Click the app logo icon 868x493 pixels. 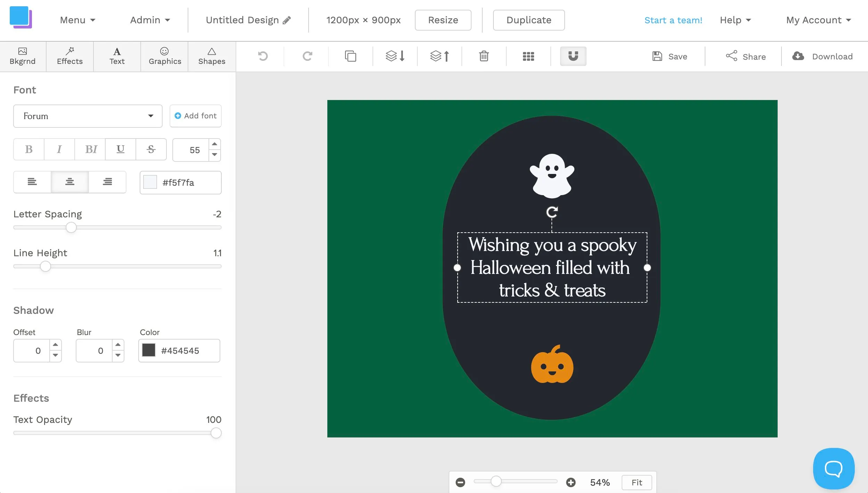tap(21, 17)
